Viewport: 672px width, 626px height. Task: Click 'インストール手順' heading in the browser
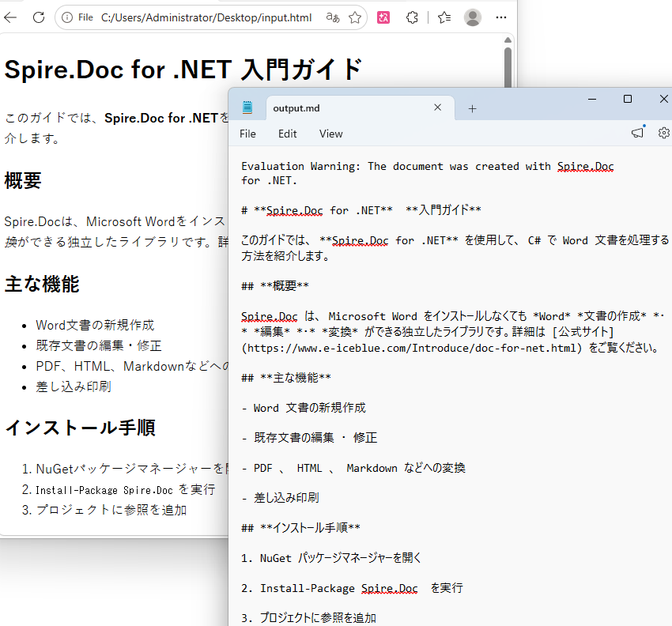[x=80, y=428]
